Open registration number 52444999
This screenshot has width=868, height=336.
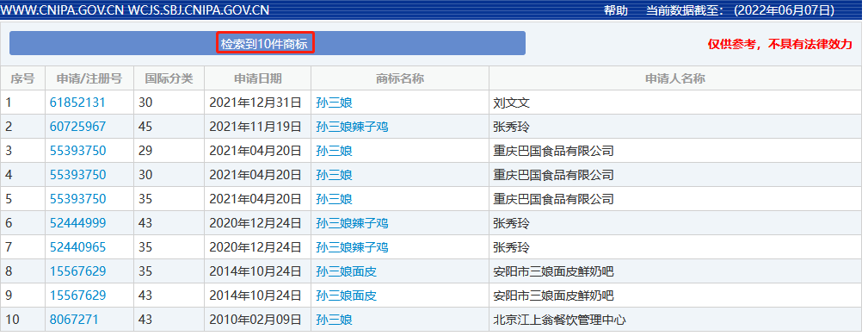[77, 223]
